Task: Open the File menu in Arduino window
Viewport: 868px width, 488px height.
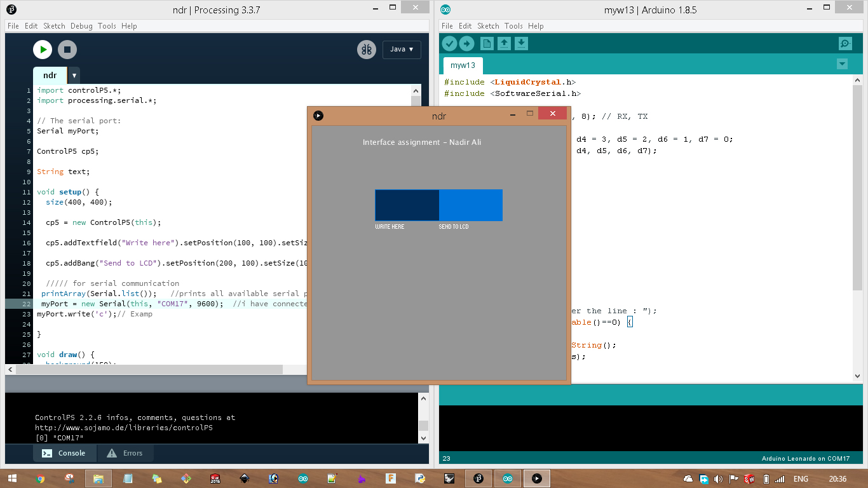Action: tap(447, 26)
